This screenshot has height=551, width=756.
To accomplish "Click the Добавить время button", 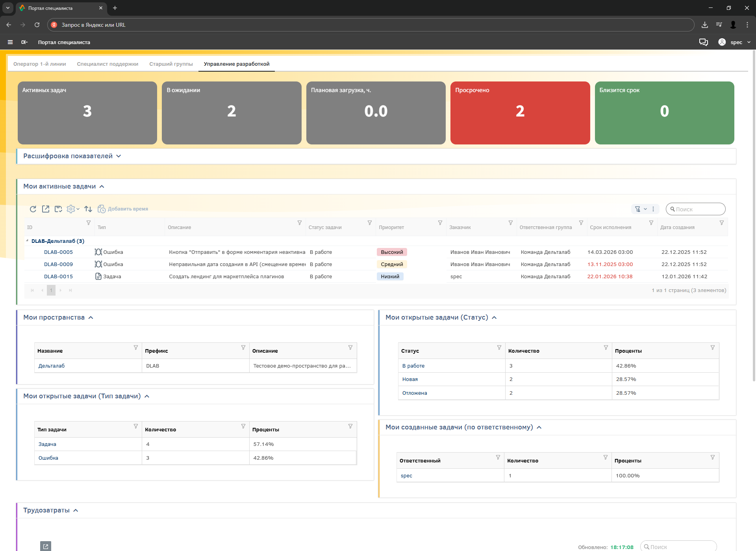I will (x=123, y=209).
